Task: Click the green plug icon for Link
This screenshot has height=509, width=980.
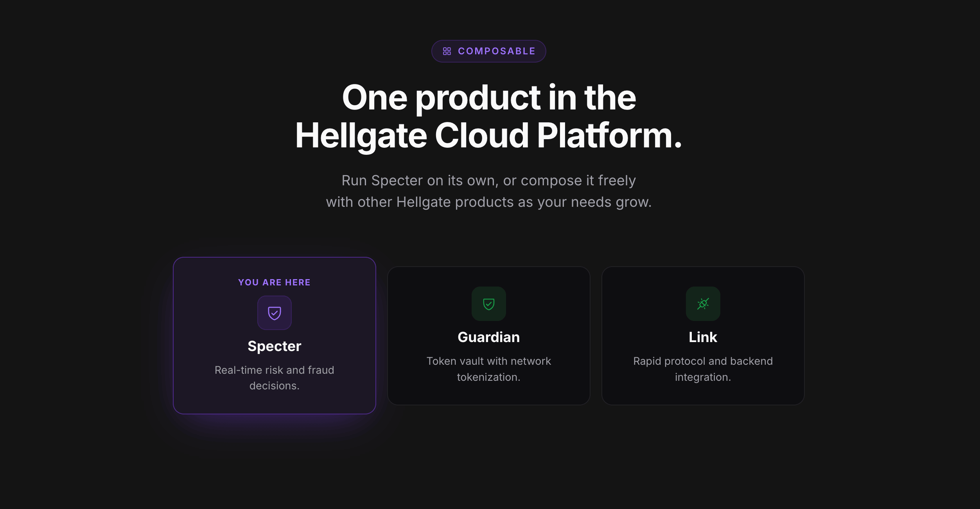Action: [703, 304]
